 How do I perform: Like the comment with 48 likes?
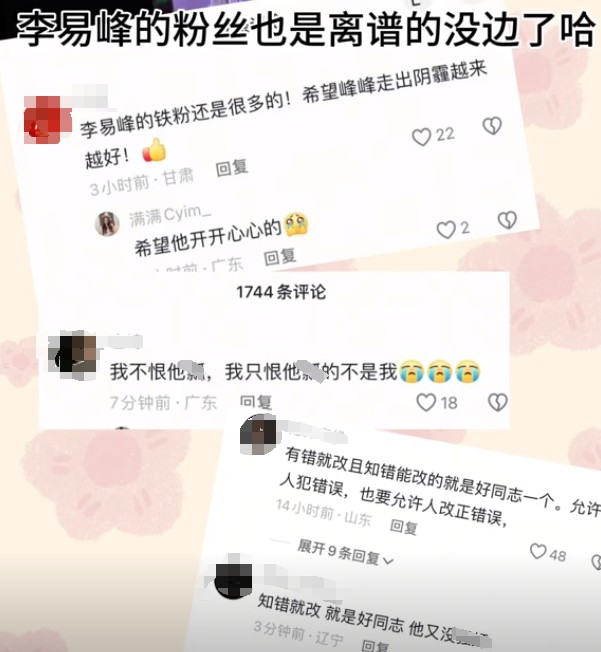(x=538, y=552)
